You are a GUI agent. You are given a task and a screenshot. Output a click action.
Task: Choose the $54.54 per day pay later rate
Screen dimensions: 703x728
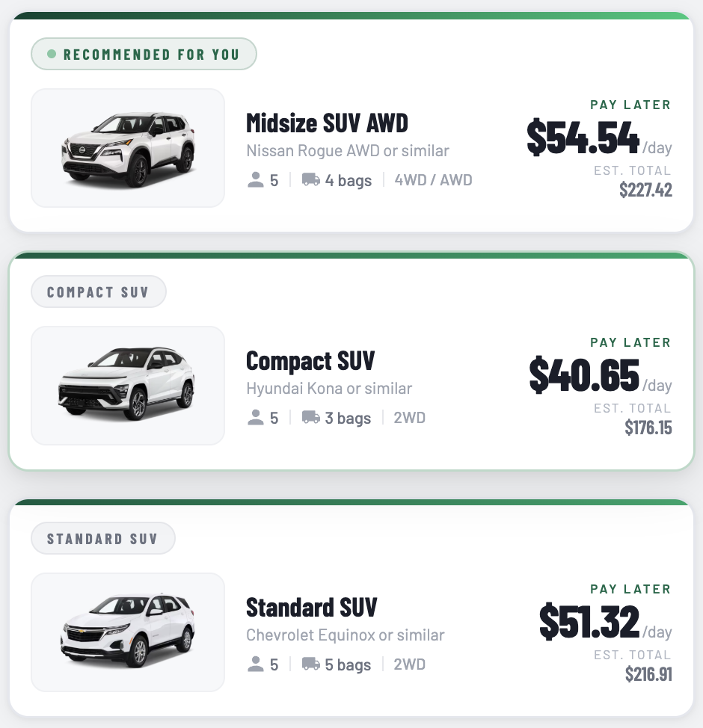[599, 137]
